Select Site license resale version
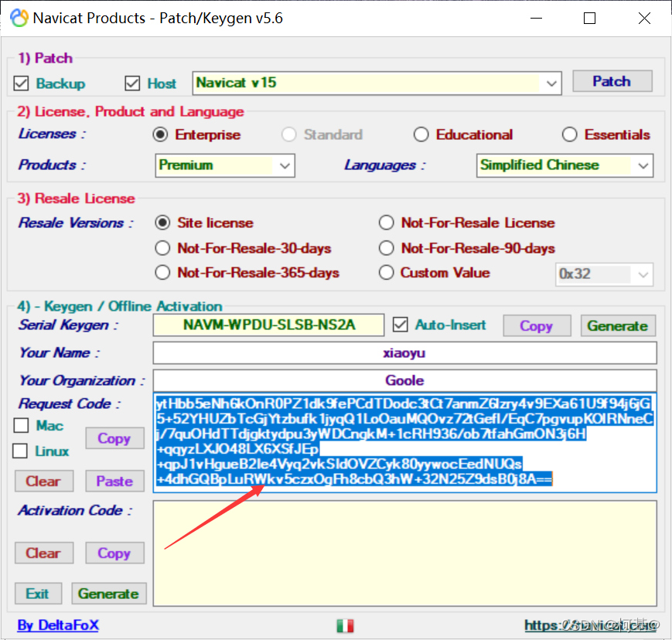The height and width of the screenshot is (640, 672). (162, 223)
